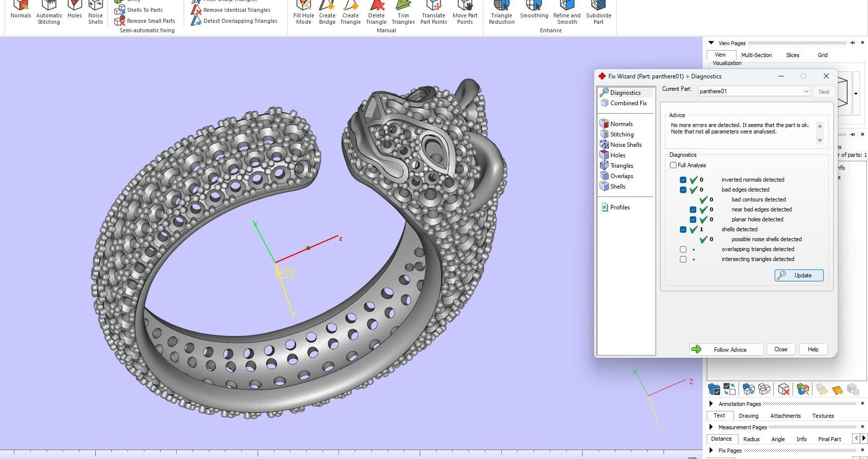Switch to Angle measurement tab
The width and height of the screenshot is (868, 459).
pyautogui.click(x=778, y=439)
